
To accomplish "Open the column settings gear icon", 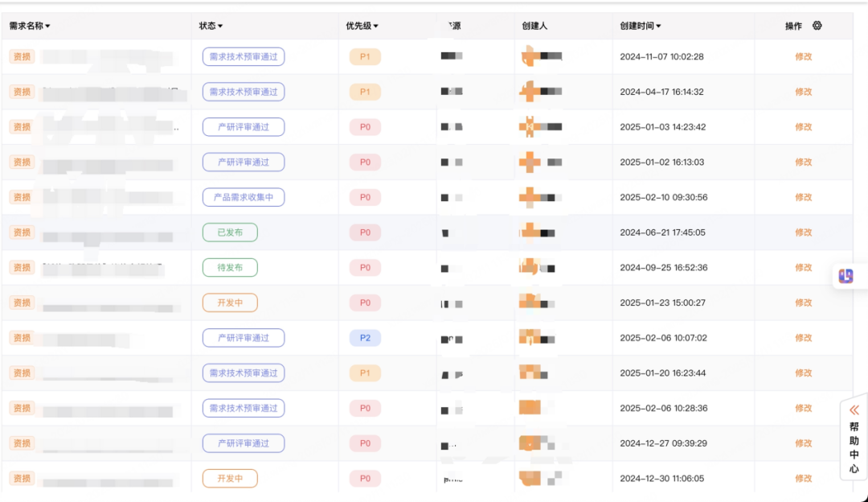I will 817,26.
